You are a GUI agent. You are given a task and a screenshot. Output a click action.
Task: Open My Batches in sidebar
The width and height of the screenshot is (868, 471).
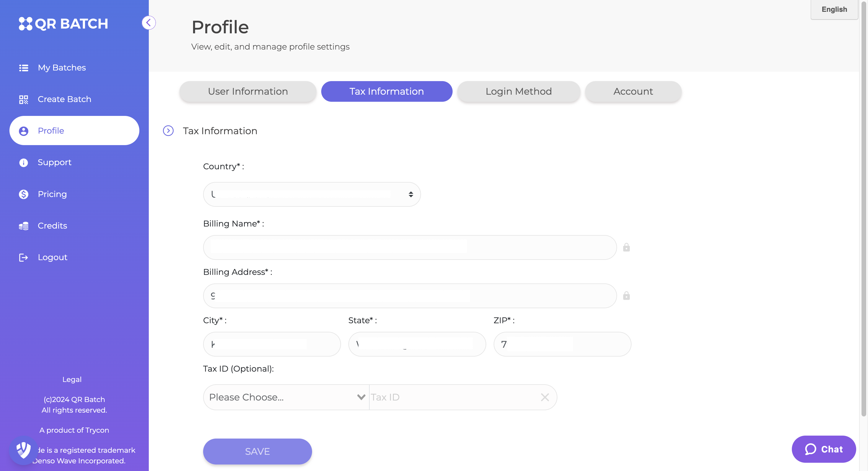click(74, 68)
